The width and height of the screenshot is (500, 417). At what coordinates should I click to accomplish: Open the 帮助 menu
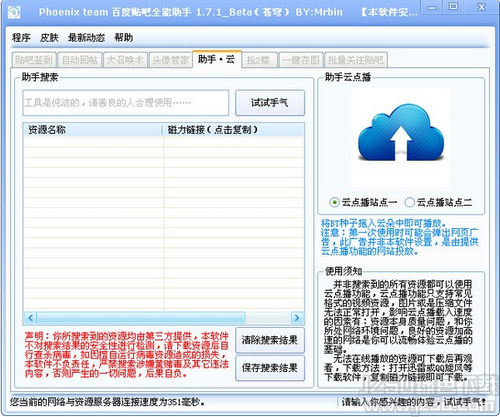click(124, 37)
